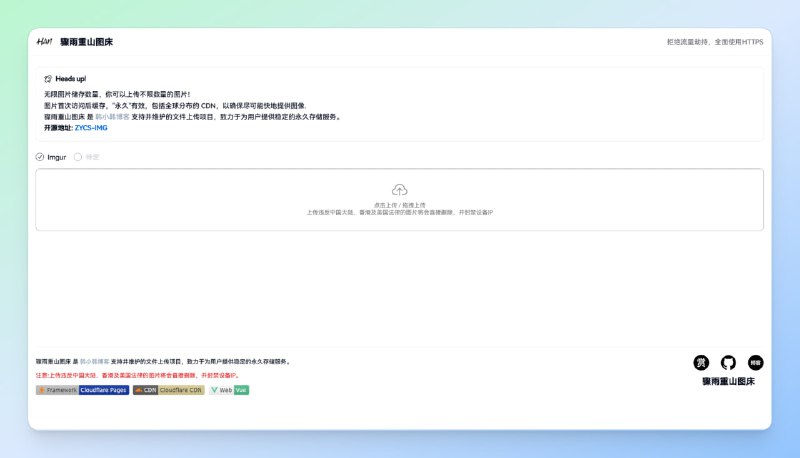Click the file upload drop zone
The height and width of the screenshot is (458, 800).
tap(399, 199)
